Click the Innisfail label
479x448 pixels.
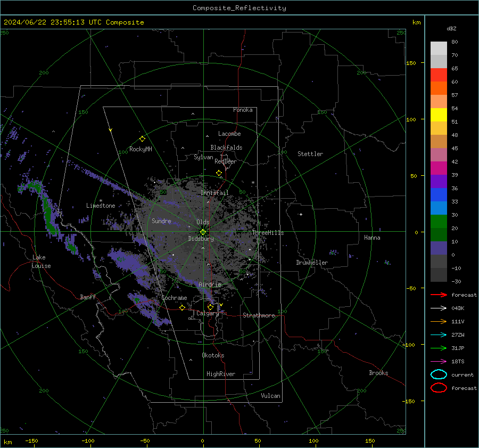214,193
